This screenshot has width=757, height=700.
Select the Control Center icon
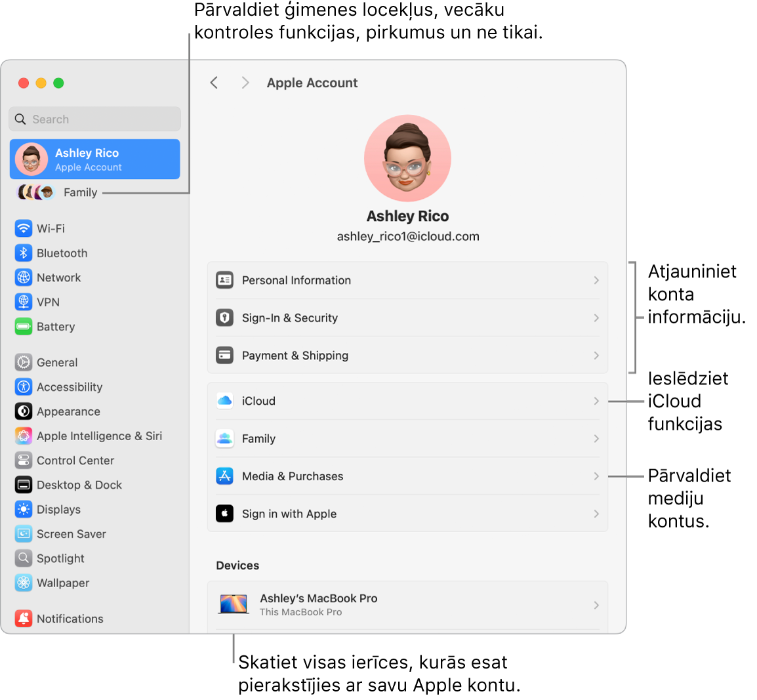pos(23,461)
